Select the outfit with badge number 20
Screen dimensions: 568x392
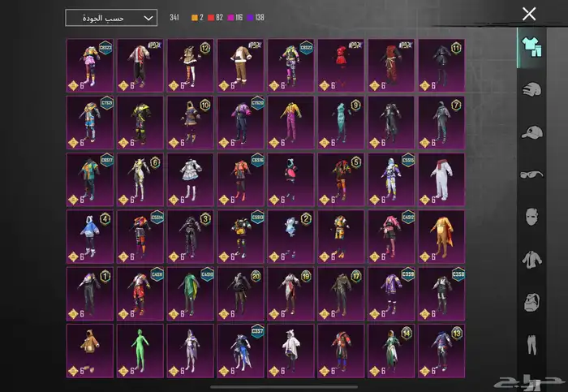pos(240,293)
